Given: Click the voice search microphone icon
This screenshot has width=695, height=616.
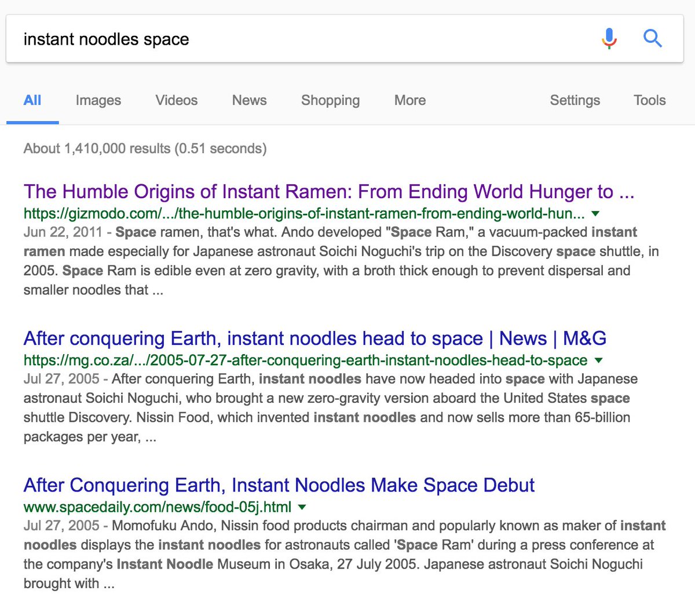Looking at the screenshot, I should tap(609, 39).
